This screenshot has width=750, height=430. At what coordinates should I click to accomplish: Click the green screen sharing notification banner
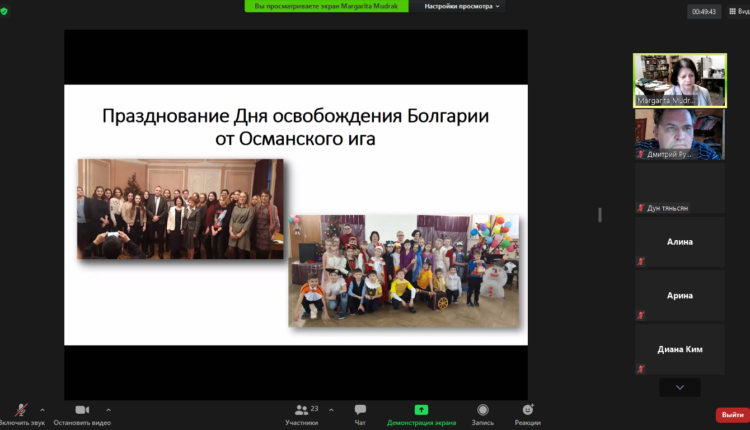point(326,6)
